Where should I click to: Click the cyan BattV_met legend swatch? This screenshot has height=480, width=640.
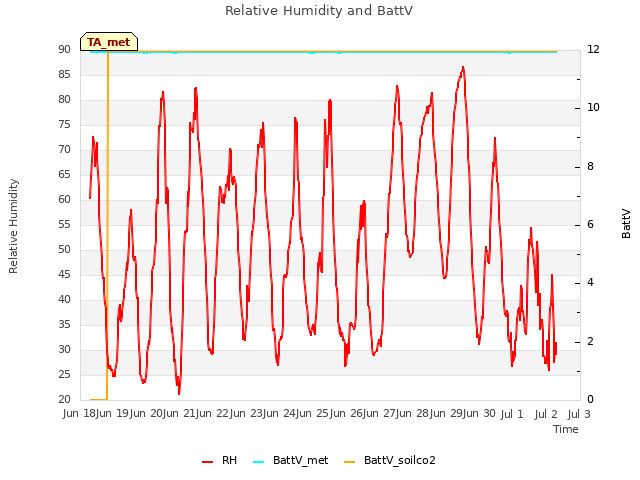(x=258, y=462)
